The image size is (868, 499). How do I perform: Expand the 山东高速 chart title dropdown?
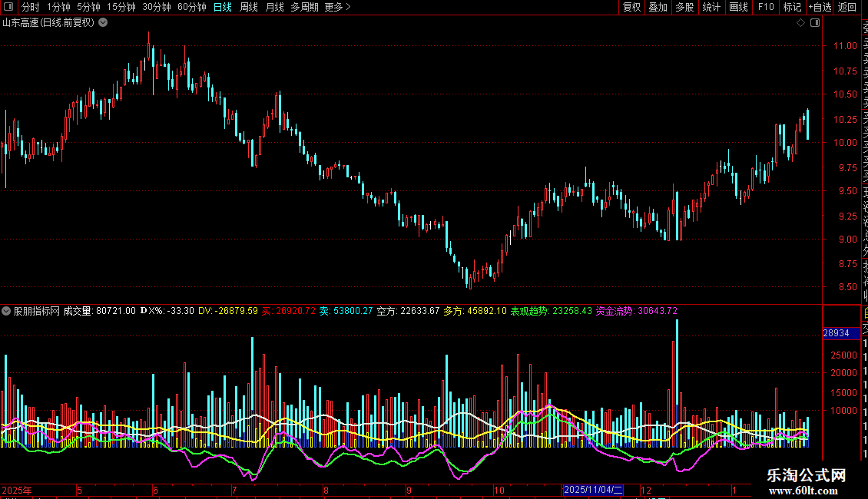pyautogui.click(x=104, y=23)
